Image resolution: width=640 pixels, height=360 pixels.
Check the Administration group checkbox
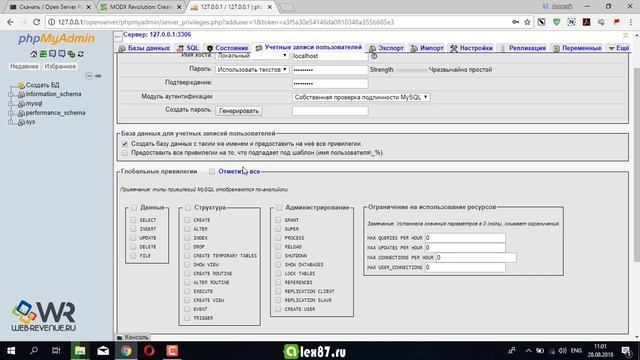(x=279, y=207)
